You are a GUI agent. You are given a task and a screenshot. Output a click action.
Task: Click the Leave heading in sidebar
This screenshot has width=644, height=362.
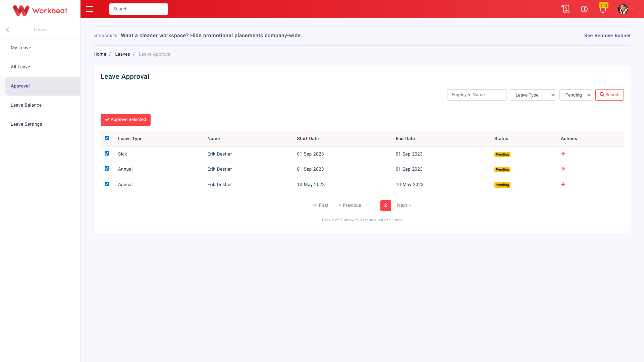[40, 30]
